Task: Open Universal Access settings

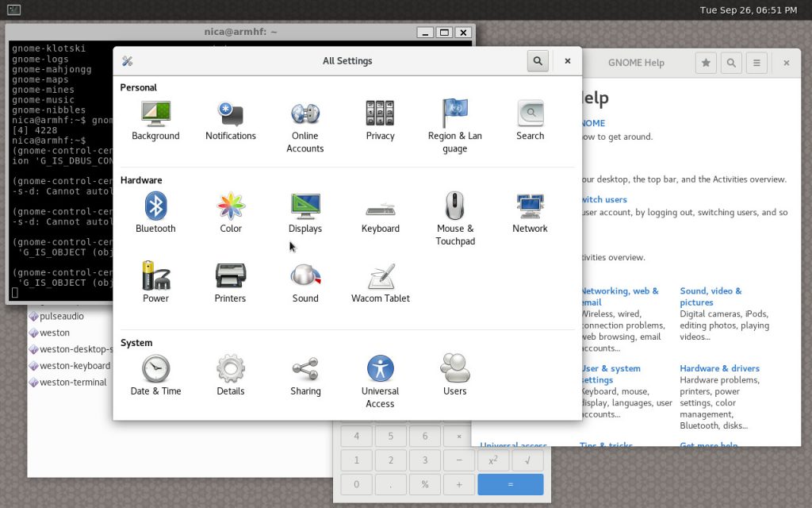Action: coord(380,382)
